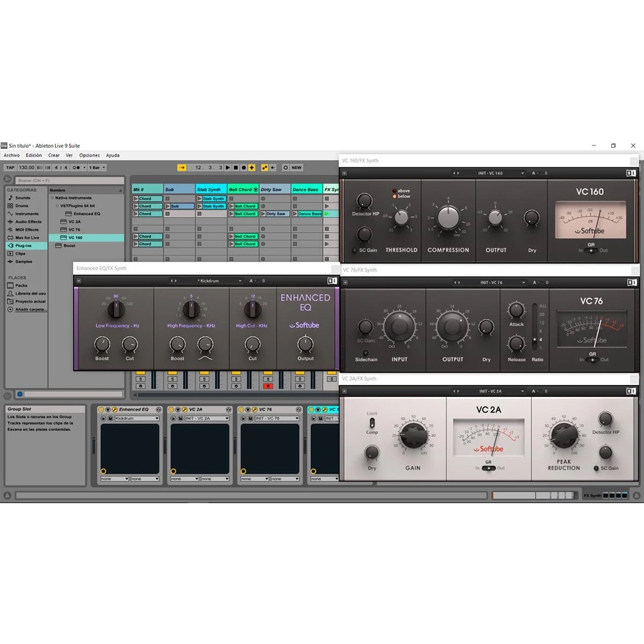Open the Crear menu
This screenshot has height=644, width=644.
click(x=54, y=155)
